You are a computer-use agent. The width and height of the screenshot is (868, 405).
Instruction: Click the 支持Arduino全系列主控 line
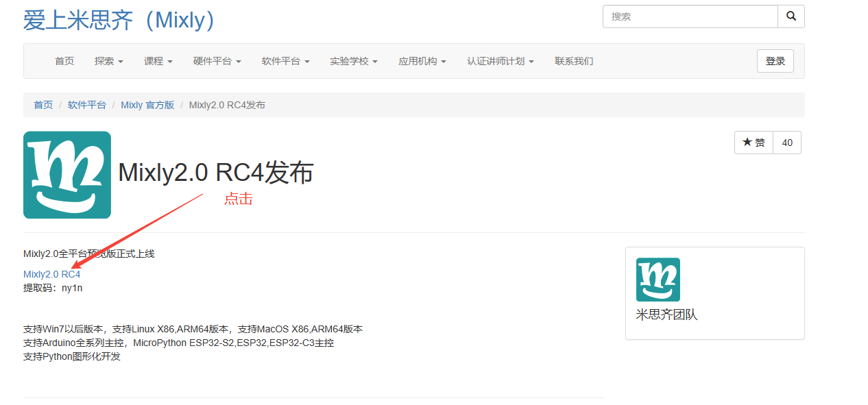pyautogui.click(x=178, y=343)
